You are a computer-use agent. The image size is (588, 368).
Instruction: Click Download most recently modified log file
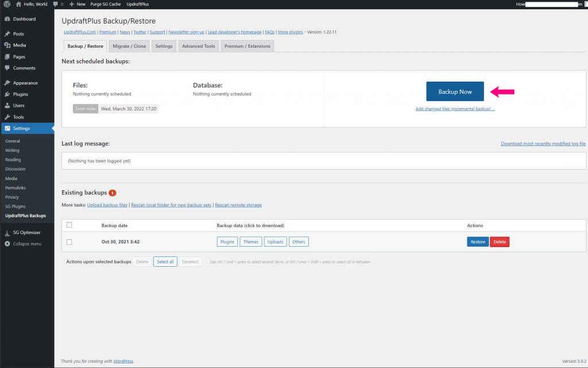543,143
